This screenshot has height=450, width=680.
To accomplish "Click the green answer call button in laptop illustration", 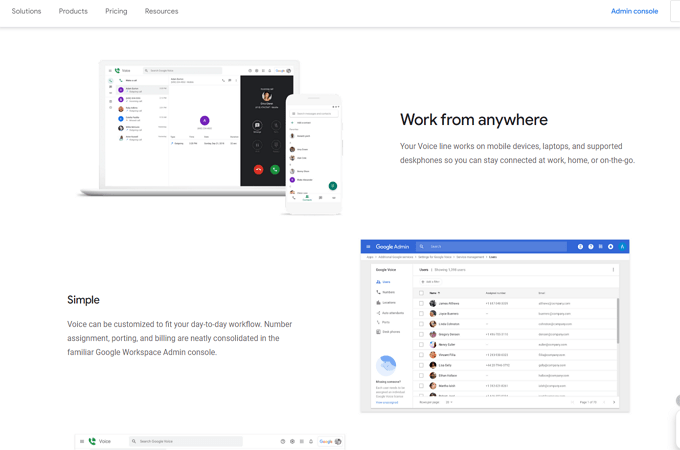I will click(x=275, y=170).
